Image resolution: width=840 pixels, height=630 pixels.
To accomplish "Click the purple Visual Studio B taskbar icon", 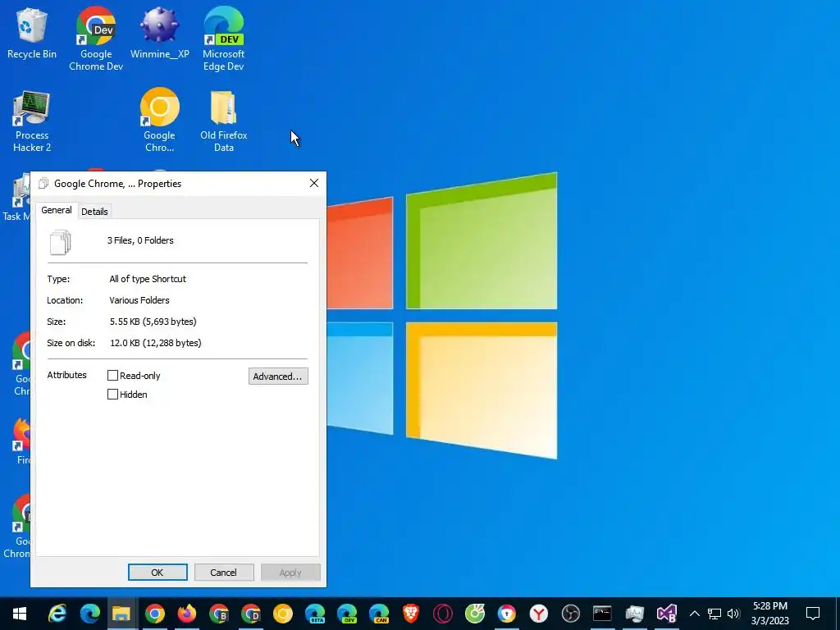I will pyautogui.click(x=667, y=614).
